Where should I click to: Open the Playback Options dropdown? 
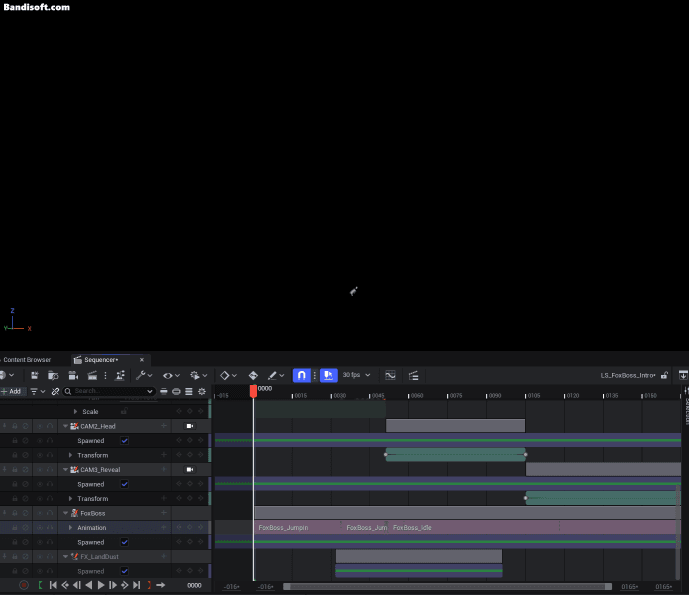click(x=198, y=375)
